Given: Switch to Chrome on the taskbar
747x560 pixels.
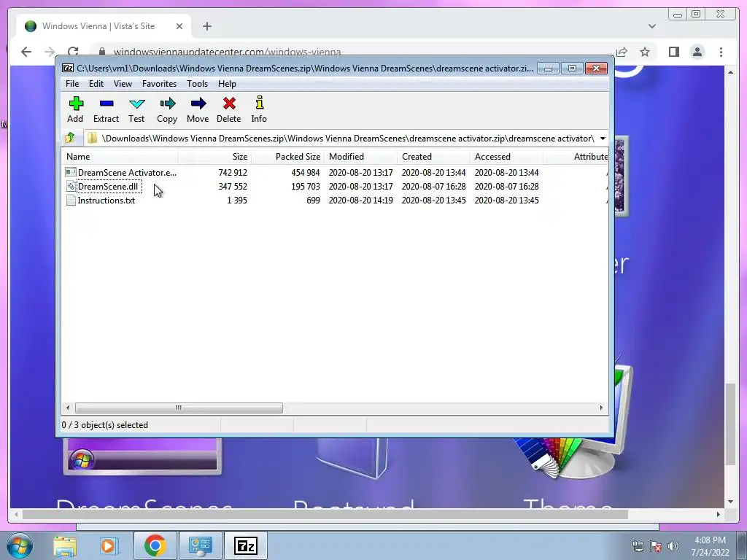Looking at the screenshot, I should point(155,545).
